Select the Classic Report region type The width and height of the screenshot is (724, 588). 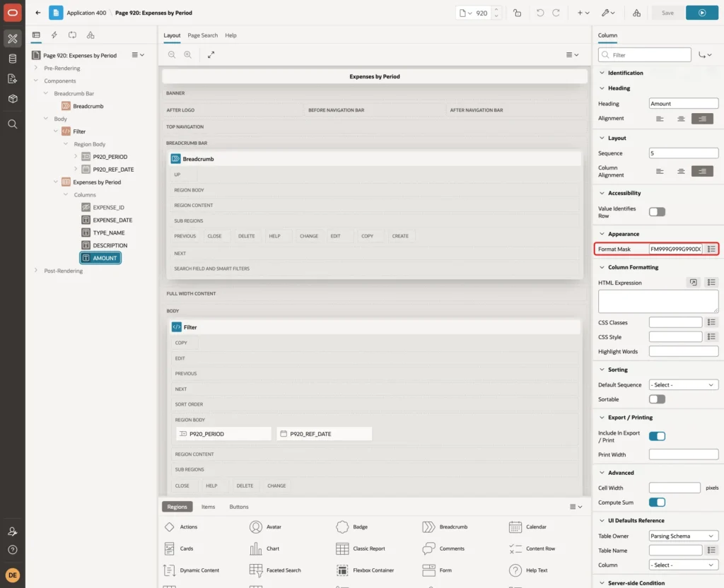point(361,548)
